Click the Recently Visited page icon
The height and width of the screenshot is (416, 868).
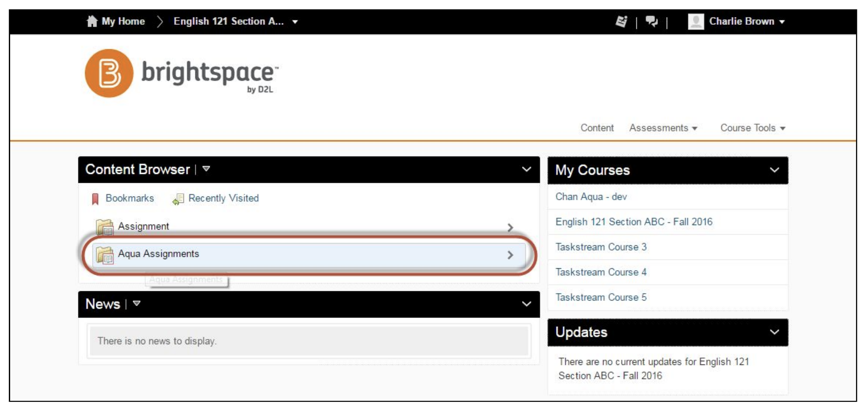pos(178,199)
